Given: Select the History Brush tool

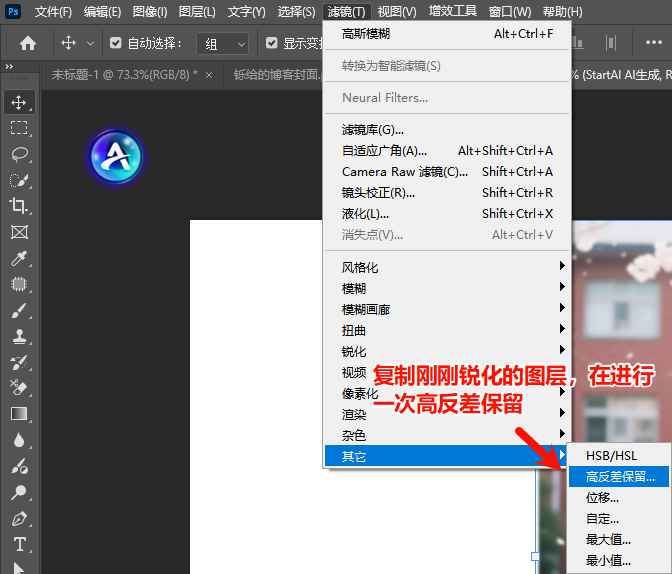Looking at the screenshot, I should (19, 363).
